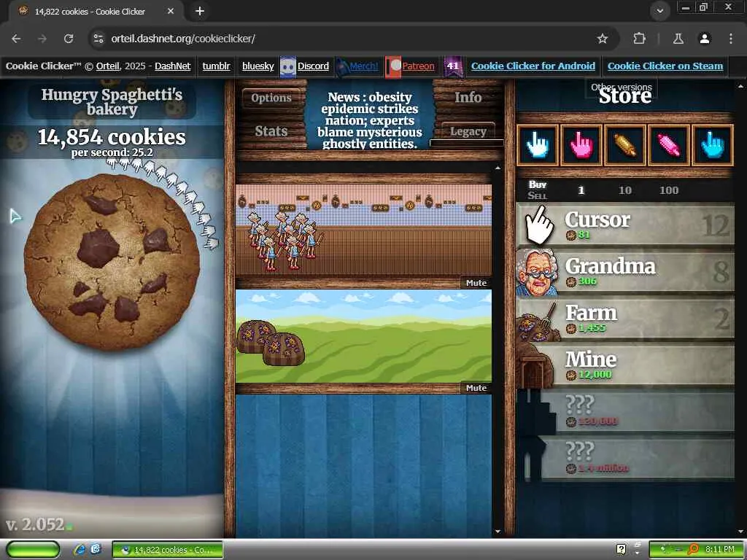Select the 1.4 million locked ??? building
This screenshot has height=560, width=747.
[625, 458]
